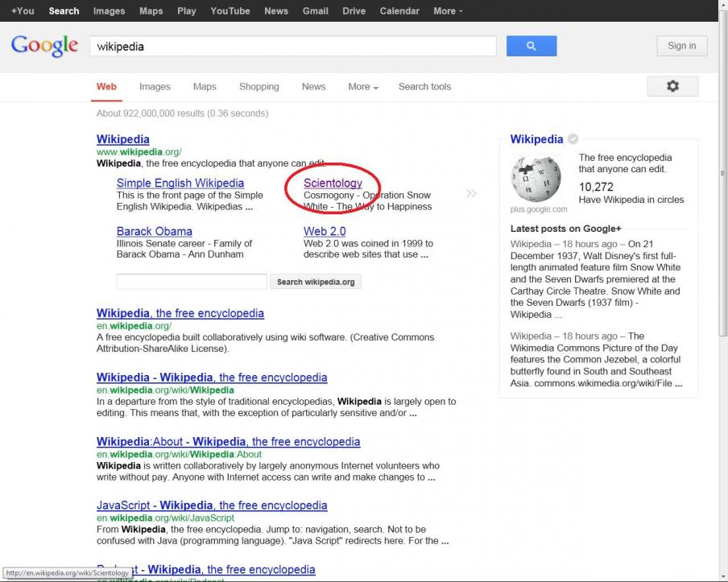Click the en.wikipedia.org/wiki/Wikipedia:About green URL
The image size is (728, 582).
(179, 454)
